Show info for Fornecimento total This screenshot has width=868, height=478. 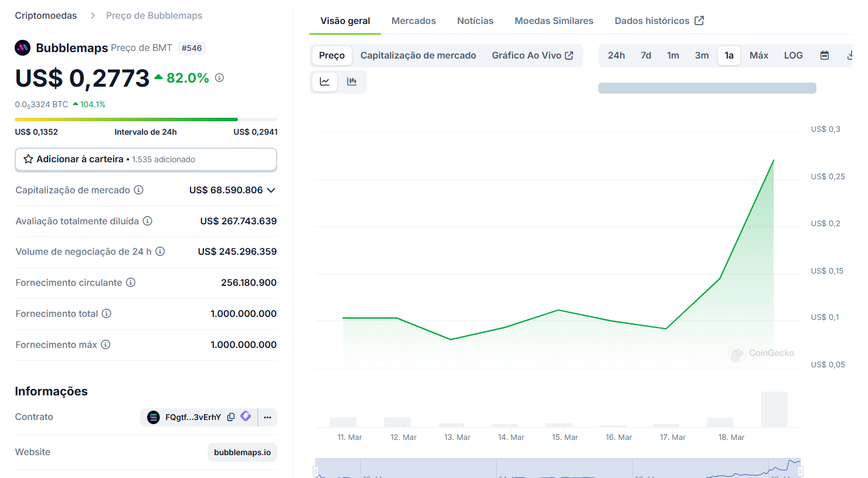tap(107, 313)
